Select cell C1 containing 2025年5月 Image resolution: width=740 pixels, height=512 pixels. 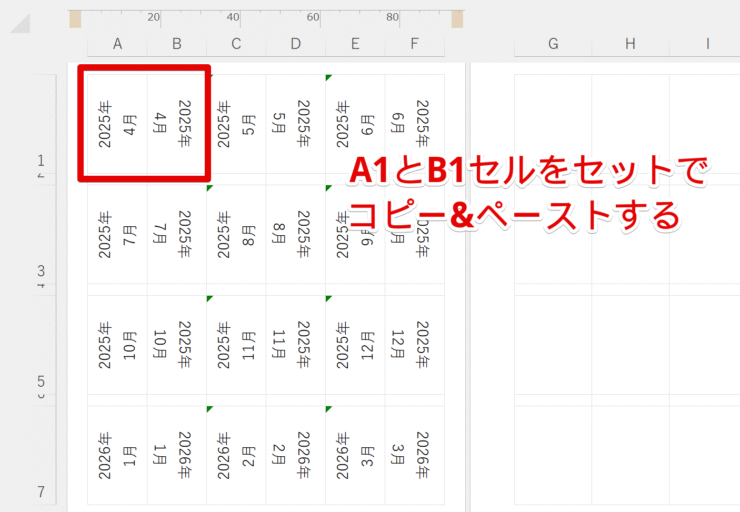point(236,124)
